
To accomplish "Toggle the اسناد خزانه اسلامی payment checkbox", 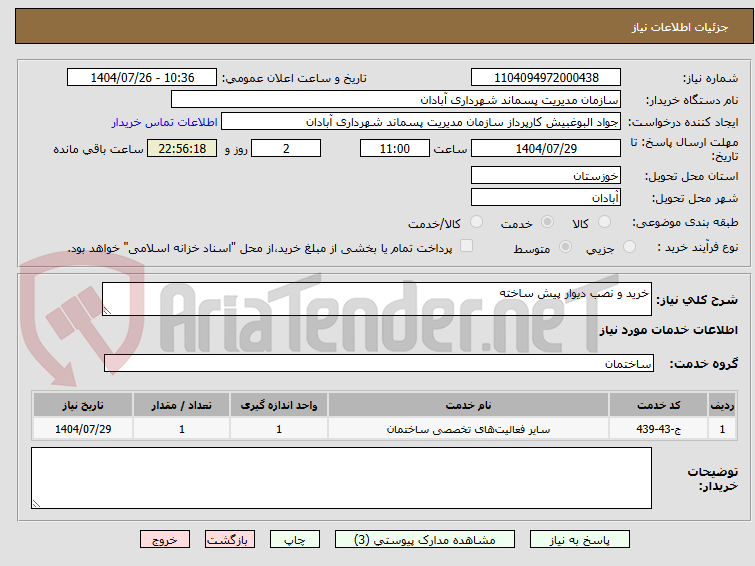I will pyautogui.click(x=466, y=246).
